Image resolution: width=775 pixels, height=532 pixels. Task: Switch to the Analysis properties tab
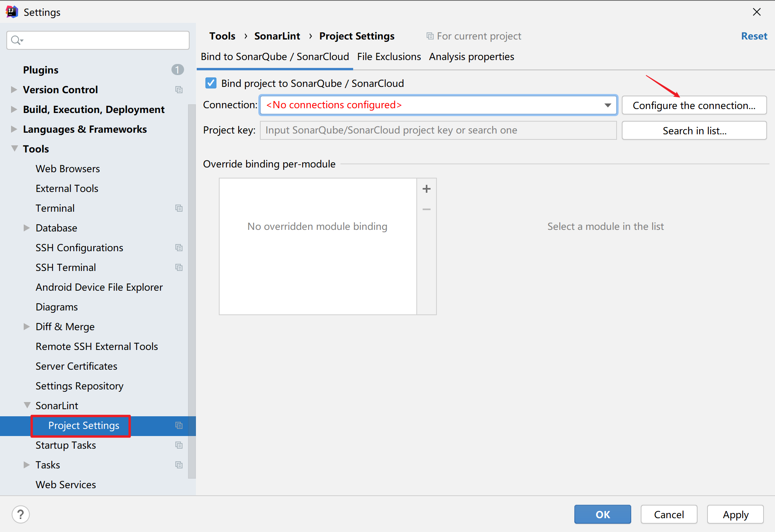tap(472, 57)
